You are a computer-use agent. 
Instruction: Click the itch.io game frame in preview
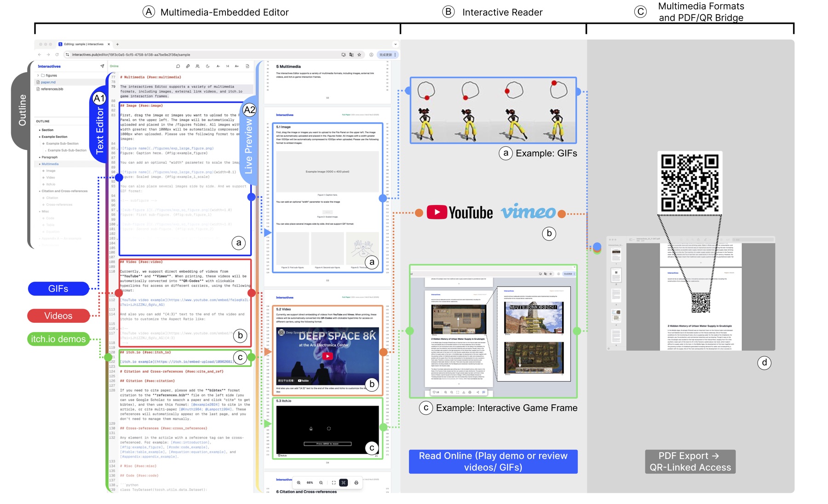click(x=328, y=430)
